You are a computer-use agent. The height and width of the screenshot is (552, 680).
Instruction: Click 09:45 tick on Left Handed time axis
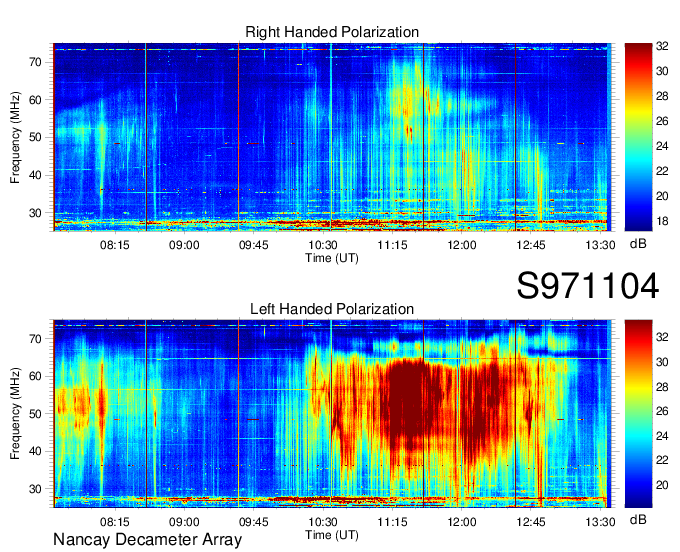[253, 522]
